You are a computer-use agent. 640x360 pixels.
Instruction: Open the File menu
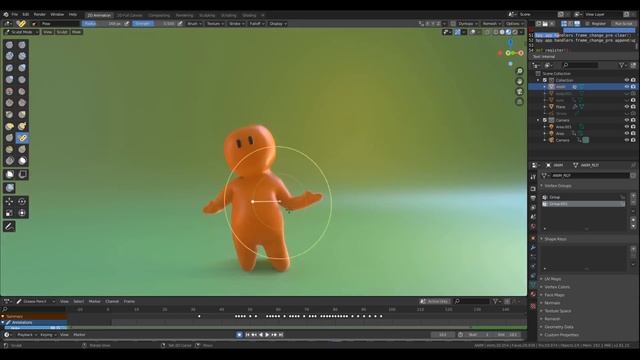point(15,14)
